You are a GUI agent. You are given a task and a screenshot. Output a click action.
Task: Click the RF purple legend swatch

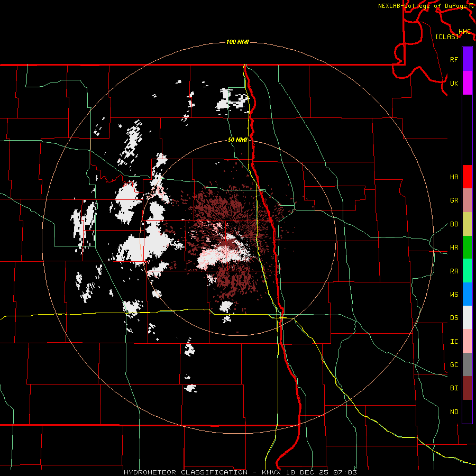click(x=467, y=59)
